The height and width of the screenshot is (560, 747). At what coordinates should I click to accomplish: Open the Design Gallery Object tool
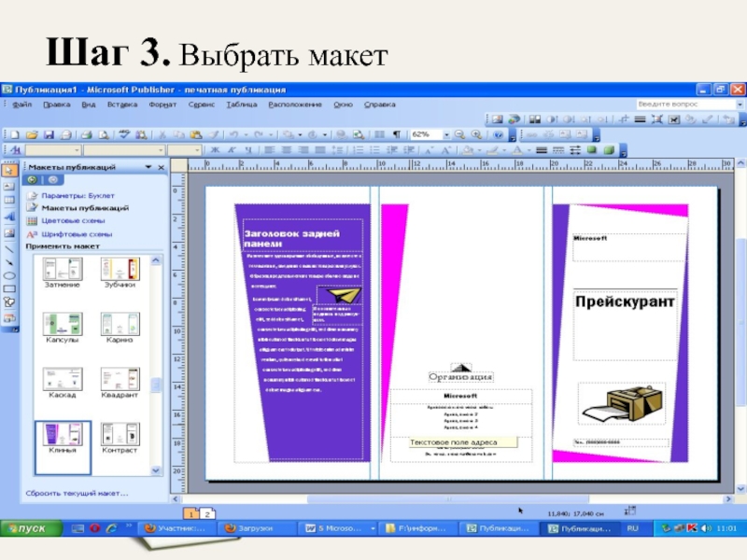(x=9, y=318)
